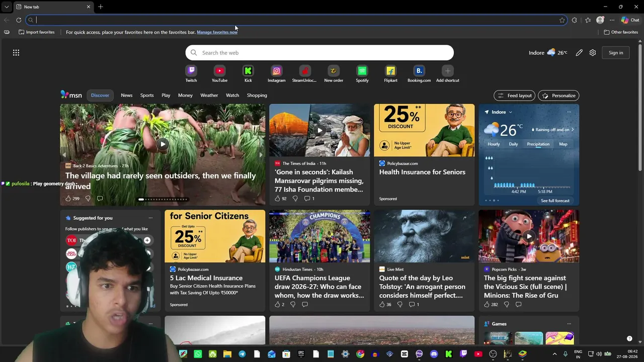Select the Discover tab
This screenshot has width=644, height=362.
click(100, 96)
